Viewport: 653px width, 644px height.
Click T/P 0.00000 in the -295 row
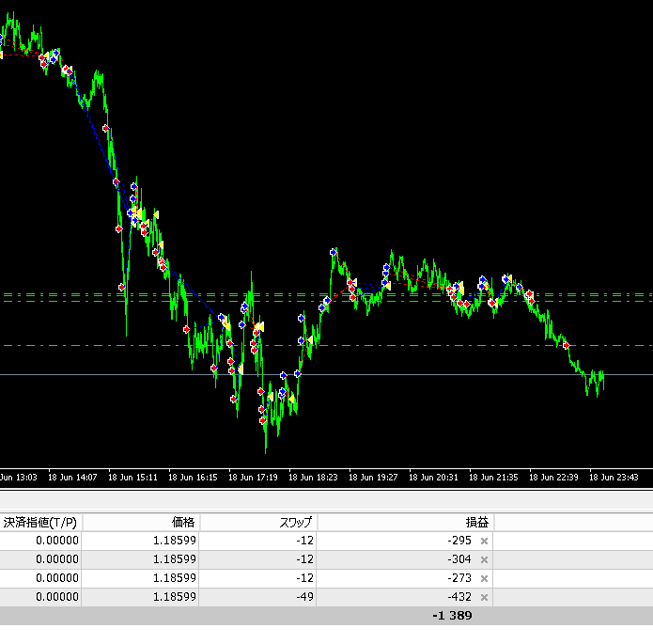(x=57, y=541)
